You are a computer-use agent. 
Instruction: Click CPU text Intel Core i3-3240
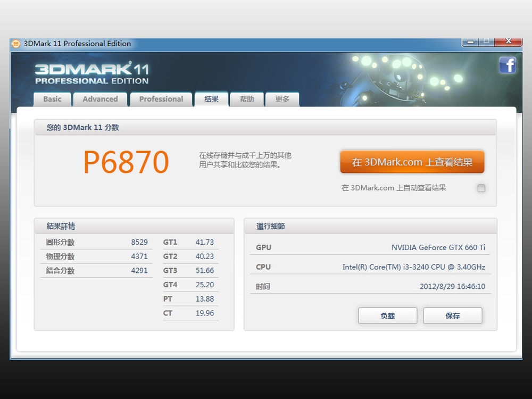[414, 267]
